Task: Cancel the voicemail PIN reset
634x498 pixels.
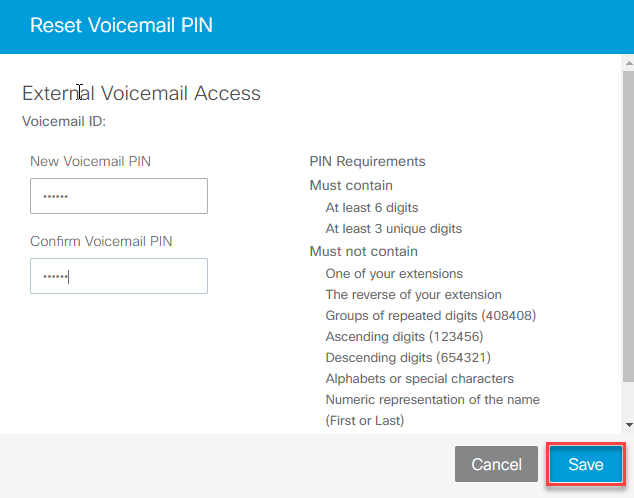Action: coord(496,464)
